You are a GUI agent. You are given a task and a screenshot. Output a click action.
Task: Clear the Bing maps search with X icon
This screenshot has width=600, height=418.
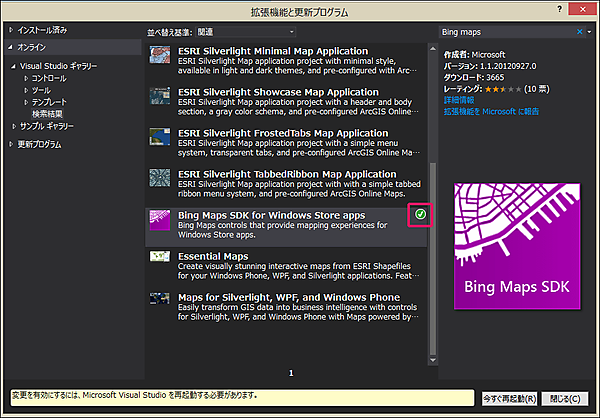tap(577, 32)
